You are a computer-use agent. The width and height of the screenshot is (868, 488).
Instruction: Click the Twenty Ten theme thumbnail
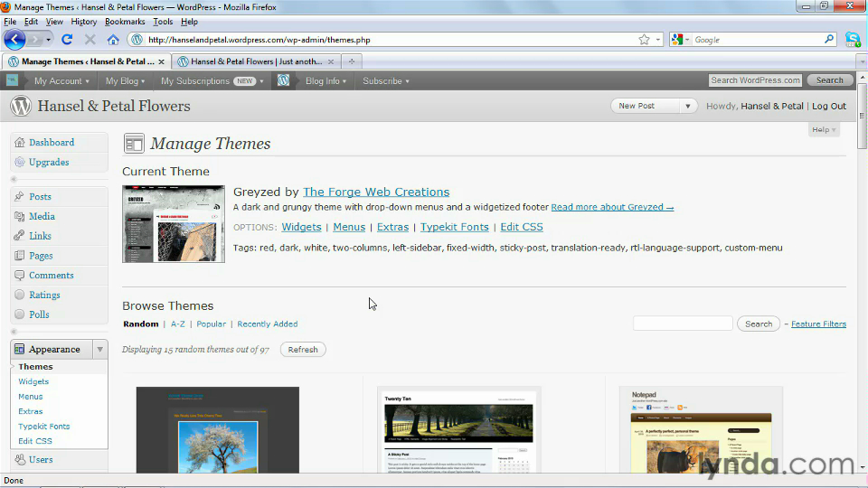[459, 431]
